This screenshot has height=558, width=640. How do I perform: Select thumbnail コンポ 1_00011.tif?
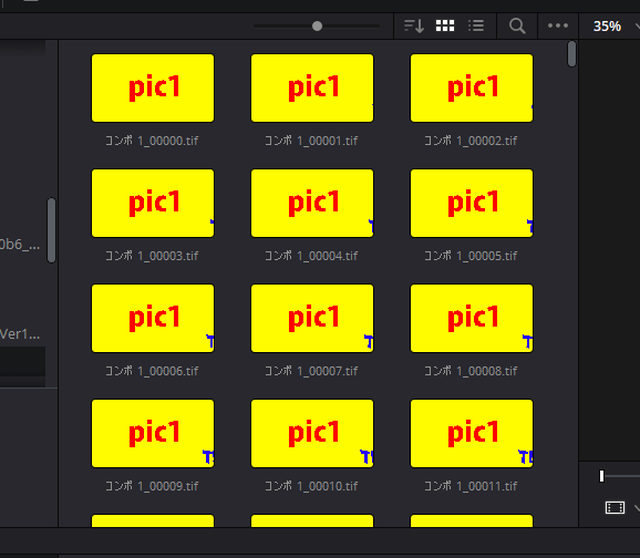pyautogui.click(x=471, y=434)
